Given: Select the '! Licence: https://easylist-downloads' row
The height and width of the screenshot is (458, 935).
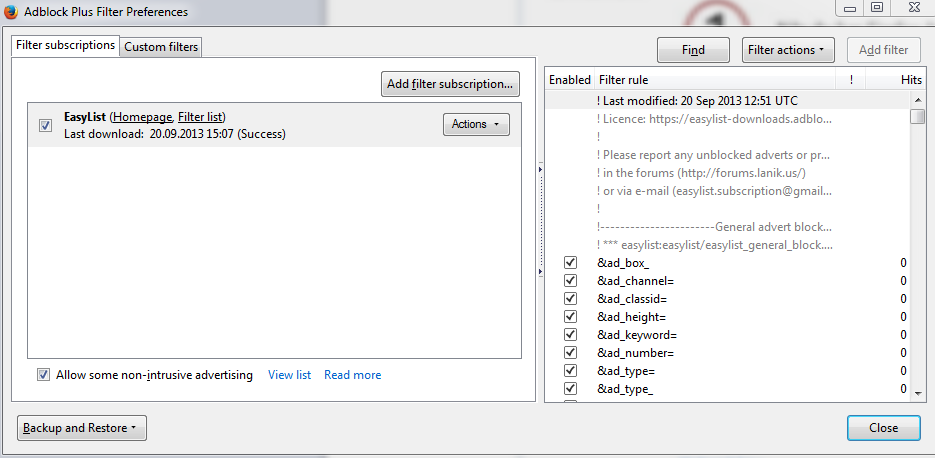Looking at the screenshot, I should tap(727, 119).
